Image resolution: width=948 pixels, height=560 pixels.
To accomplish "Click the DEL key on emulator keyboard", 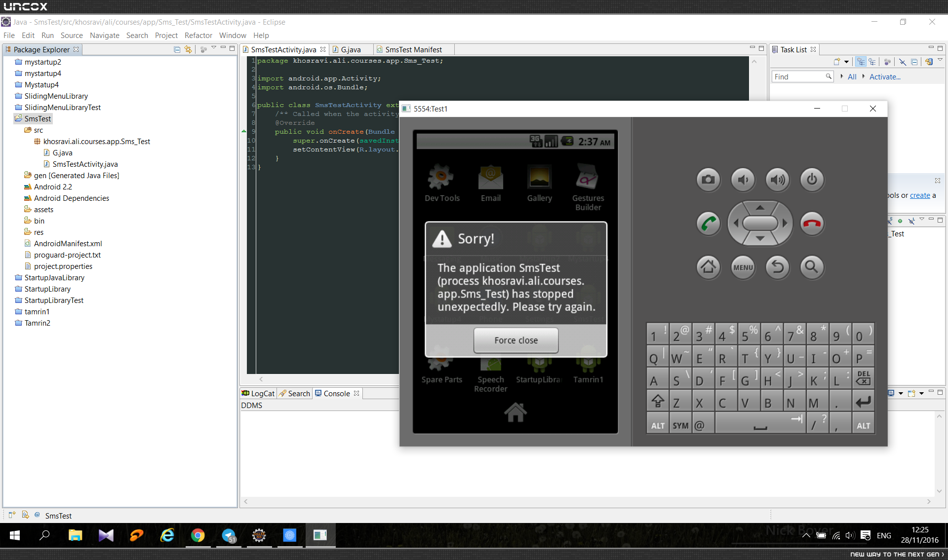I will 864,378.
